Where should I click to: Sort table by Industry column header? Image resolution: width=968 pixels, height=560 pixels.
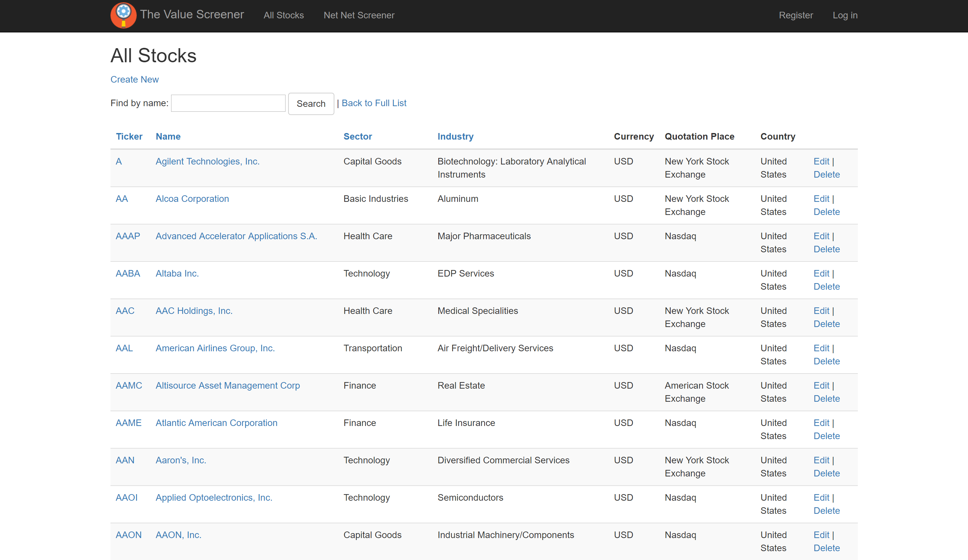(x=455, y=136)
